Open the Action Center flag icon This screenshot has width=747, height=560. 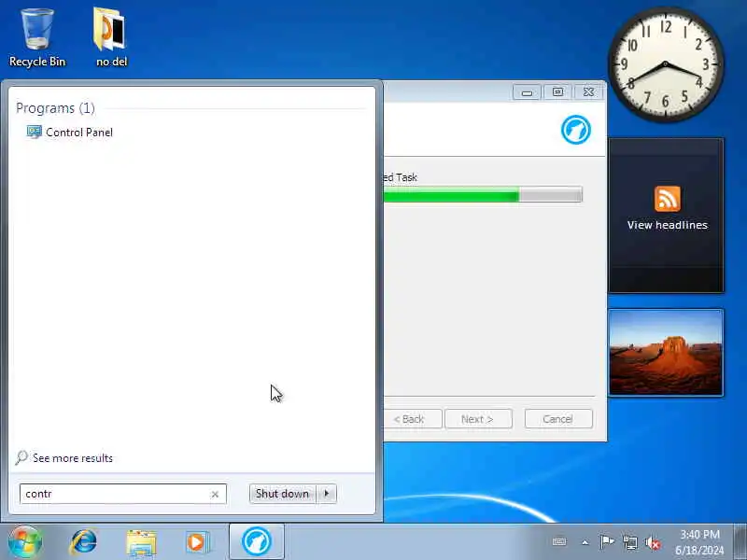pyautogui.click(x=606, y=542)
